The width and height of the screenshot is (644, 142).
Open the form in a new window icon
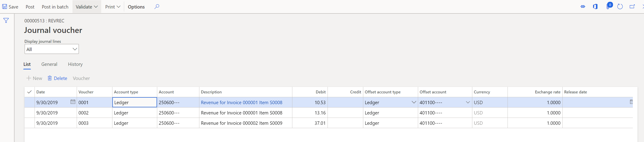632,7
